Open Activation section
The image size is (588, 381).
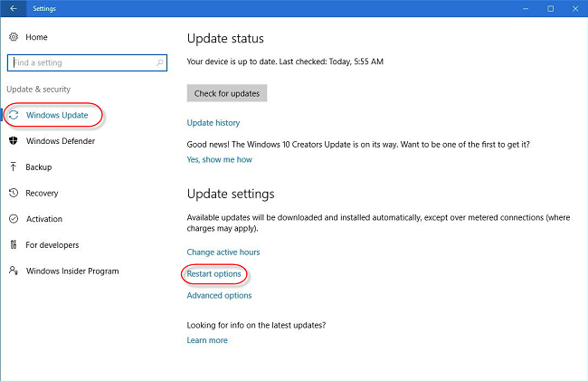(44, 219)
